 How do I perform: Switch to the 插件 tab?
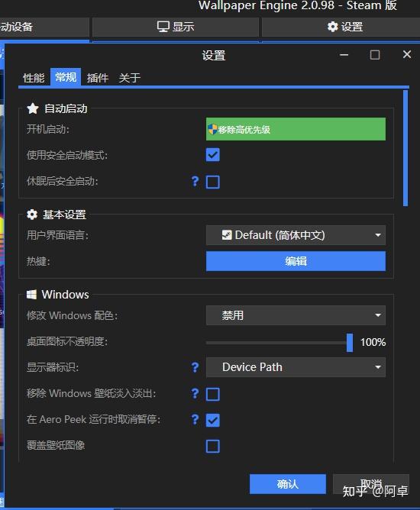click(98, 78)
